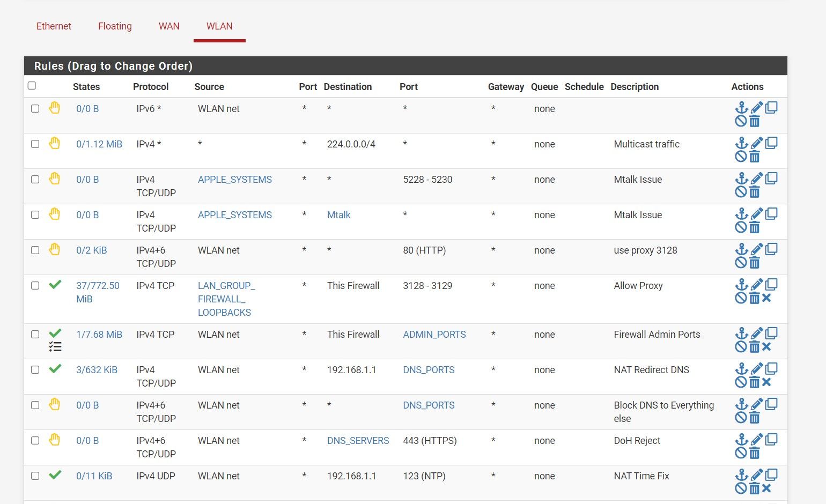This screenshot has width=826, height=504.
Task: Click the green pass checkmark on Allow Proxy row
Action: pyautogui.click(x=55, y=285)
